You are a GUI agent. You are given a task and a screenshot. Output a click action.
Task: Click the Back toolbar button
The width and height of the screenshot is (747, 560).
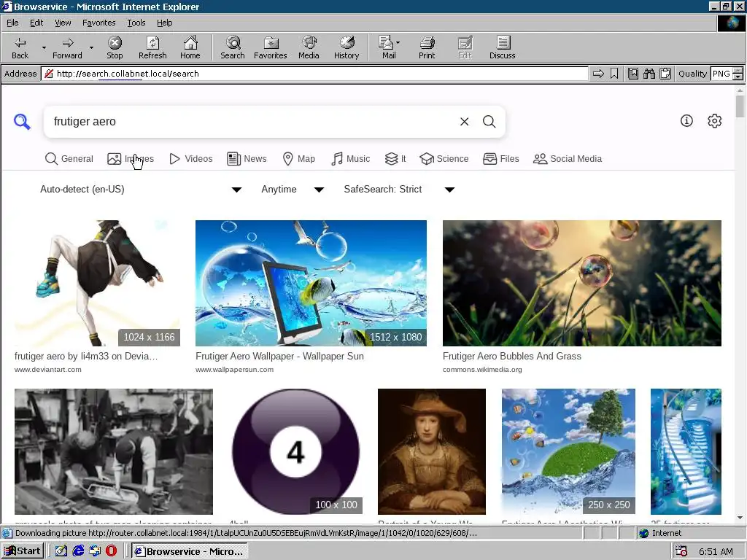pyautogui.click(x=20, y=47)
